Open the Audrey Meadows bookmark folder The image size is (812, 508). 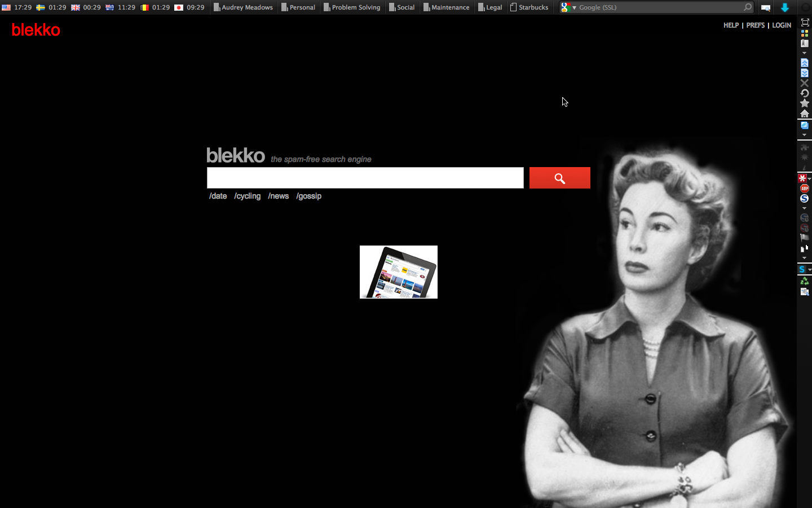point(243,7)
